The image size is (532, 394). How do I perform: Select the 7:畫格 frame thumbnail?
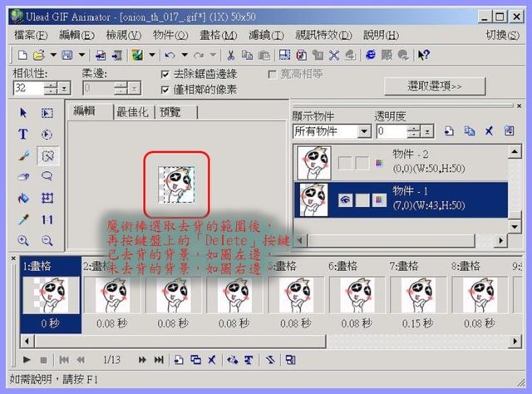tap(418, 295)
